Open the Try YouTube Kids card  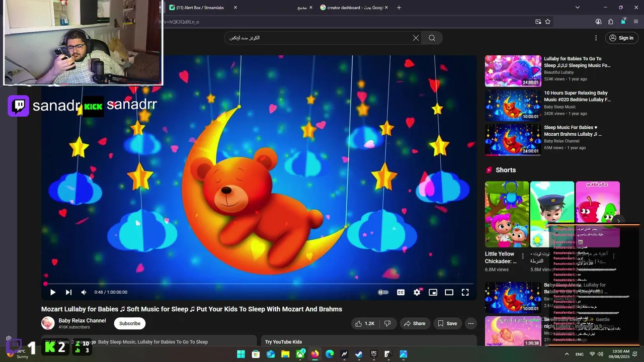click(x=368, y=342)
